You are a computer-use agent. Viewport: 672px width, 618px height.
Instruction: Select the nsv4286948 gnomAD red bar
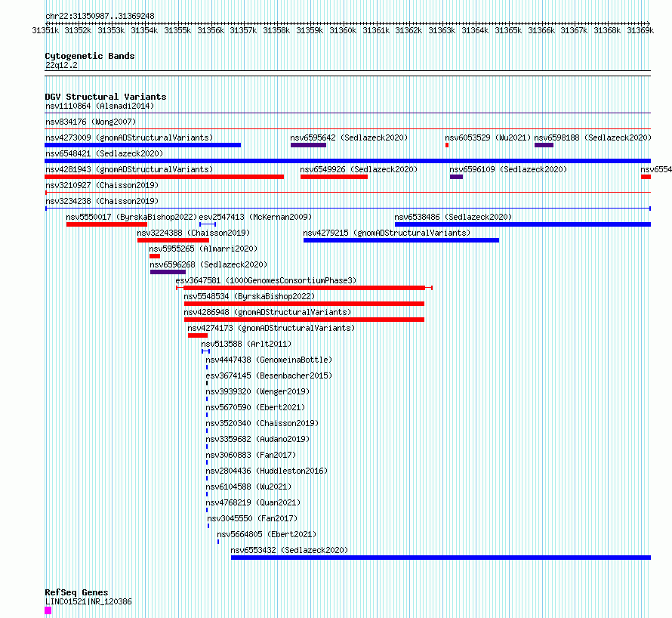[304, 320]
